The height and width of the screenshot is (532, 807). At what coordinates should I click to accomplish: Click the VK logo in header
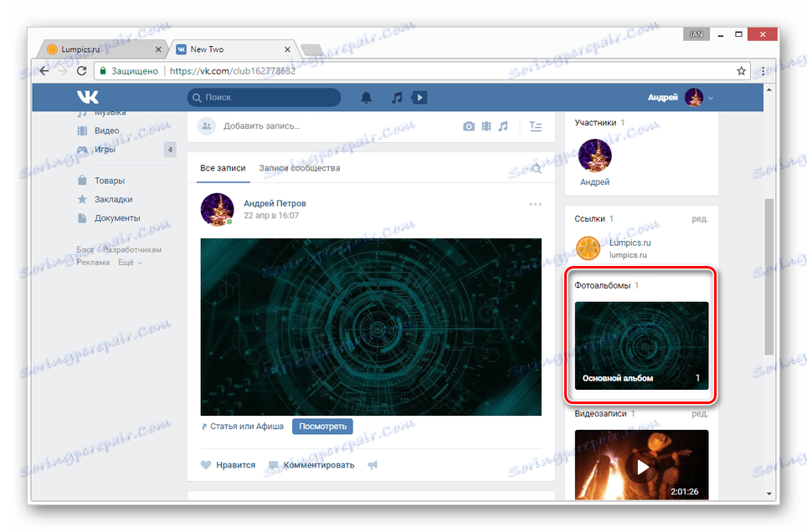pyautogui.click(x=88, y=97)
